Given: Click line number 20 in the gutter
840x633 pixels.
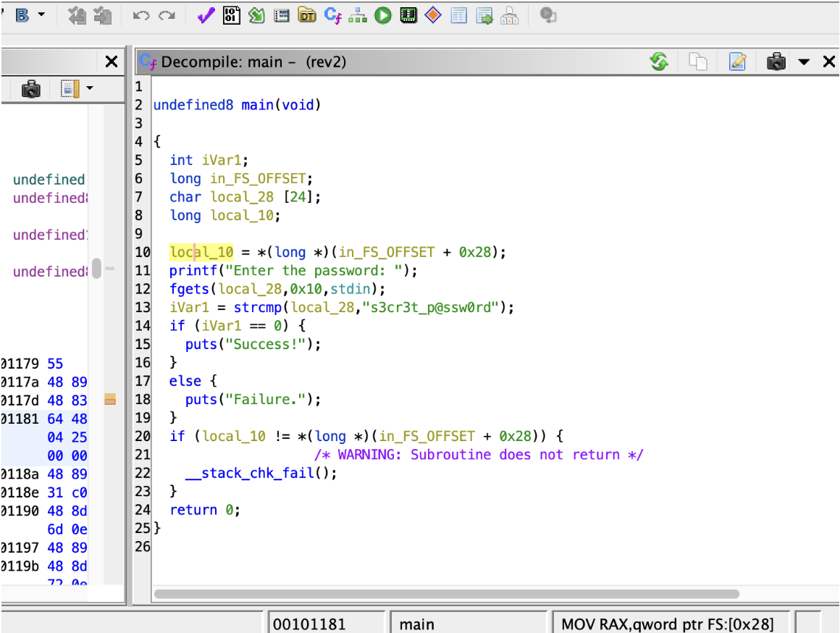Looking at the screenshot, I should tap(143, 436).
